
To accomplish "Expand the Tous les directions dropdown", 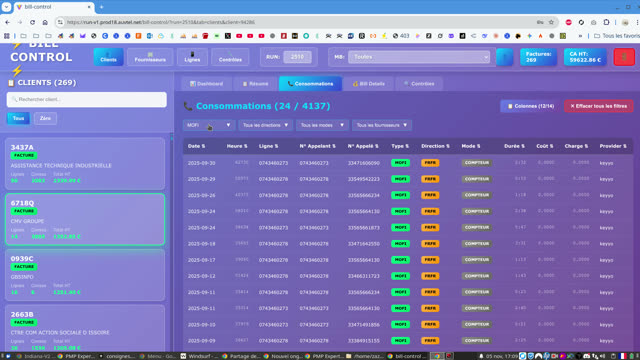I will 265,125.
